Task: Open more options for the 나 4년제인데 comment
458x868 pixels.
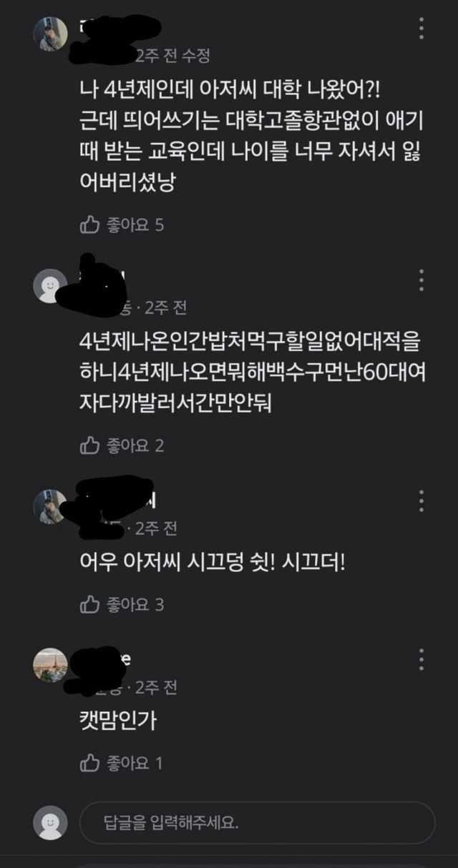Action: tap(422, 27)
